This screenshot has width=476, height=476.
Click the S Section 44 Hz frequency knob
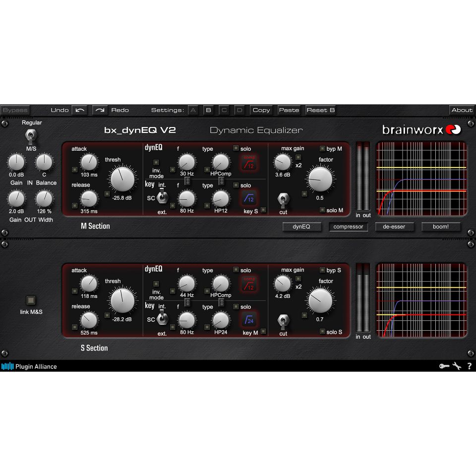pos(187,284)
